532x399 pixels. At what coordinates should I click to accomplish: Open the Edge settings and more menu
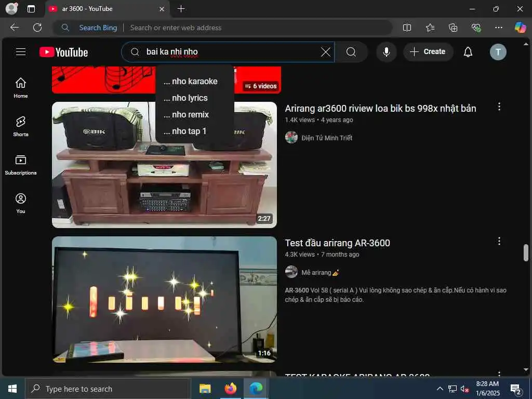point(498,28)
